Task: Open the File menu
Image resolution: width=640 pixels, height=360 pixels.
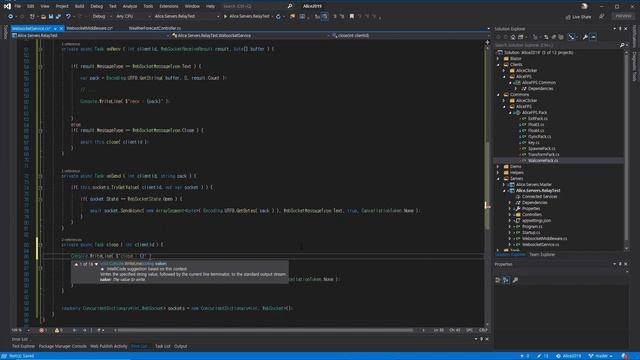Action: point(18,6)
